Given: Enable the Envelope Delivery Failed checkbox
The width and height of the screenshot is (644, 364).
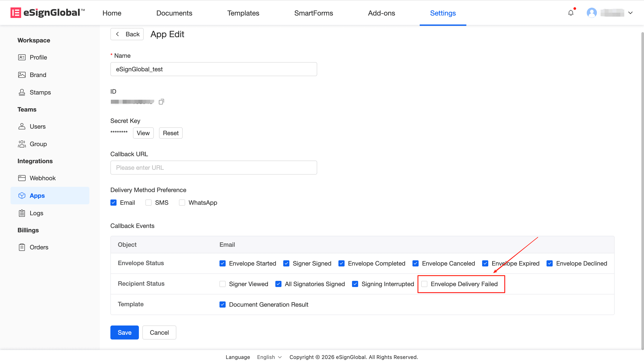Looking at the screenshot, I should [424, 284].
